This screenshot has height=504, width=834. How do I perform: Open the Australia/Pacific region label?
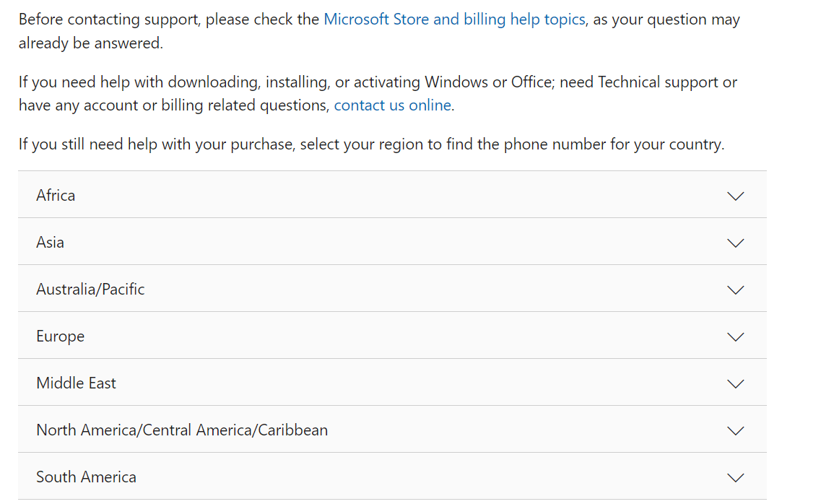[x=90, y=289]
